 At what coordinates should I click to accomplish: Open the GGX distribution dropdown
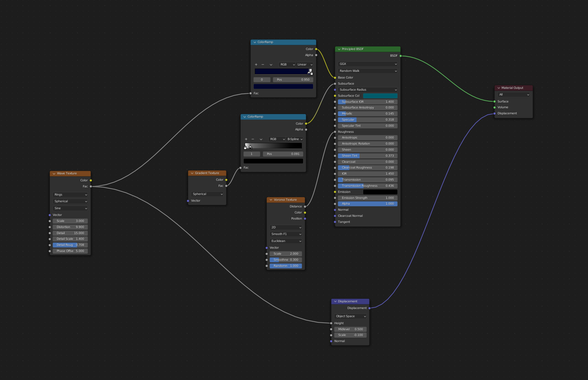click(367, 64)
